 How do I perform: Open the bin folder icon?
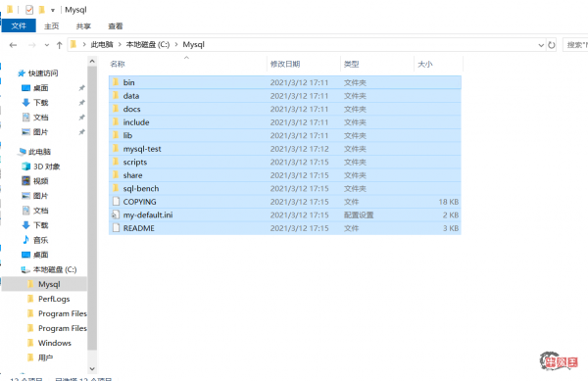pyautogui.click(x=116, y=82)
